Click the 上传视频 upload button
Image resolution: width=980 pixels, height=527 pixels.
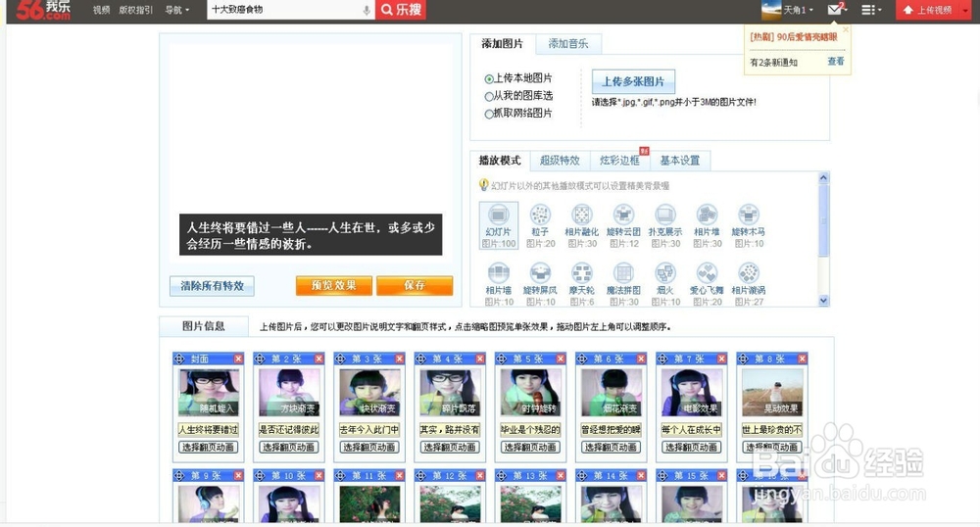pyautogui.click(x=927, y=10)
